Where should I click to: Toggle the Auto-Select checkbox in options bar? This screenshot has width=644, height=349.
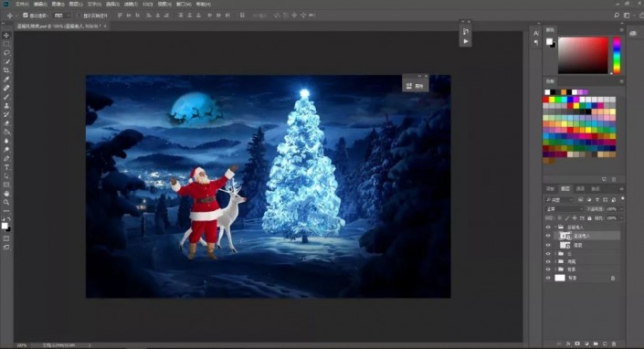[x=26, y=16]
